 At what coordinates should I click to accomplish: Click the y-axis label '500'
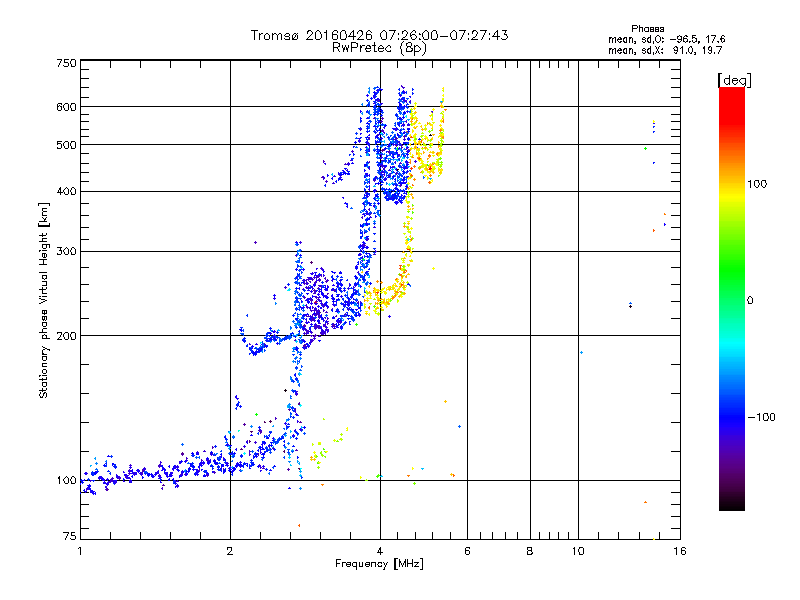coord(66,145)
